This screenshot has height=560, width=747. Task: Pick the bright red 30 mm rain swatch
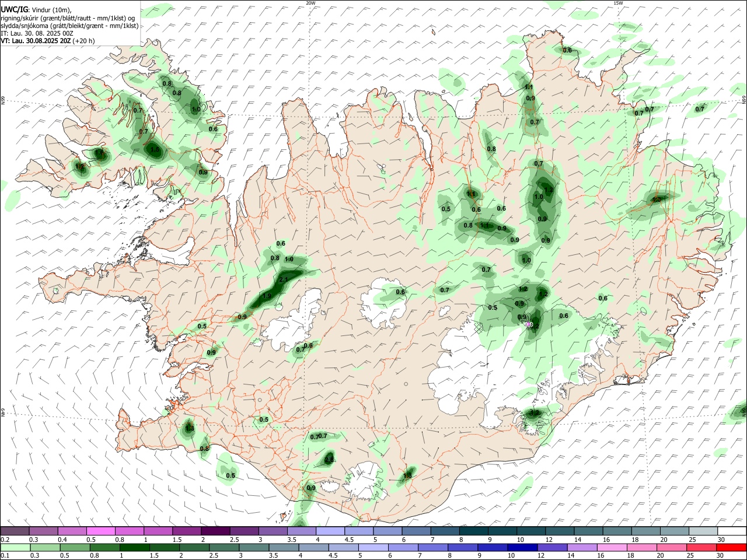[731, 547]
